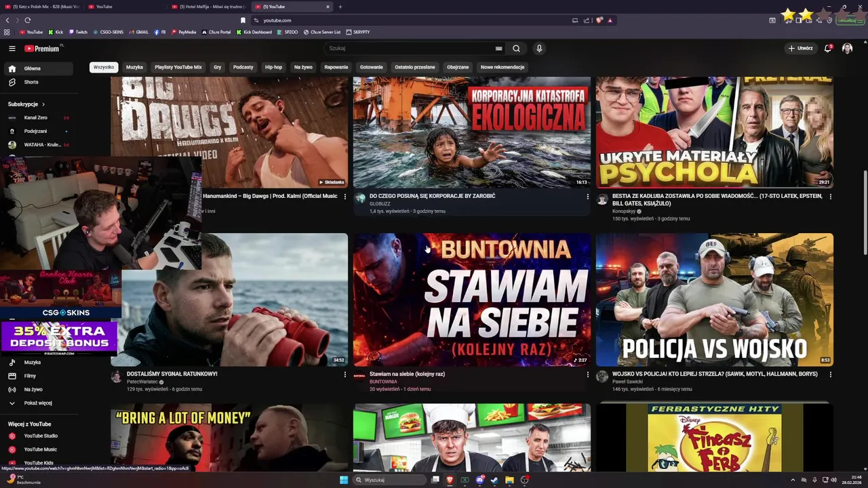Viewport: 868px width, 488px height.
Task: Select the Muzyka filter chip
Action: click(134, 67)
